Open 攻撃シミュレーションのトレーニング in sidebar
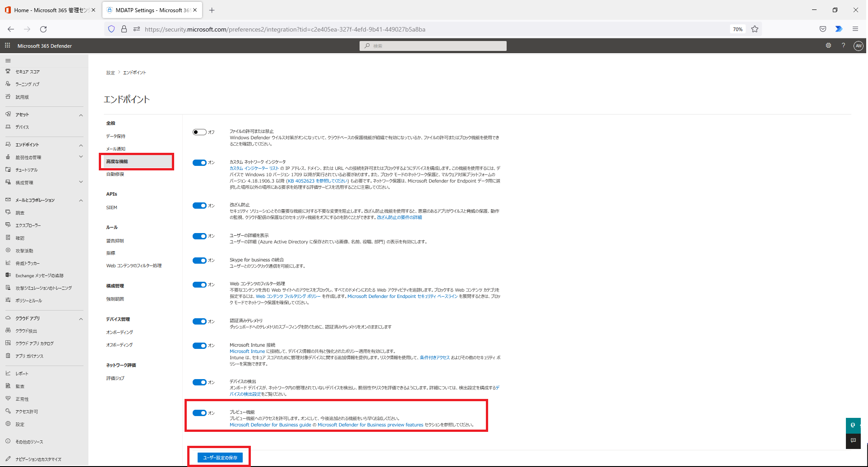The image size is (868, 467). point(44,288)
